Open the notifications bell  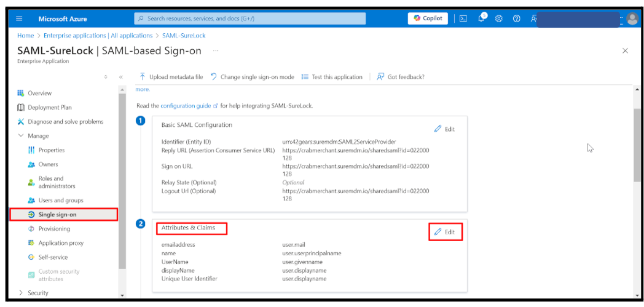481,18
